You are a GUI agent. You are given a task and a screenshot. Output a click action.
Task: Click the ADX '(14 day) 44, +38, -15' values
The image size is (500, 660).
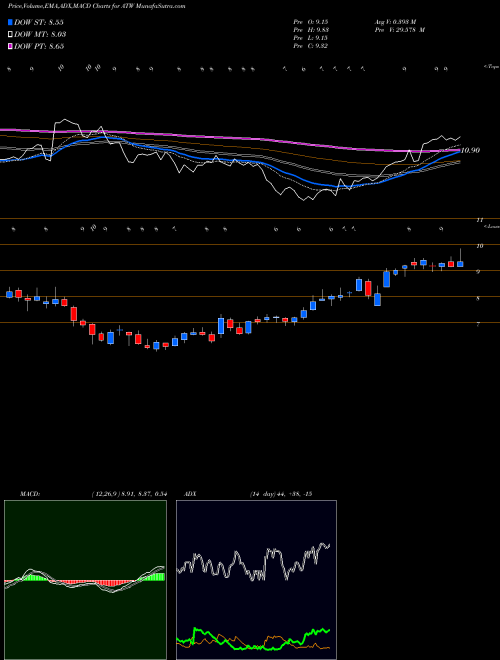[x=280, y=494]
